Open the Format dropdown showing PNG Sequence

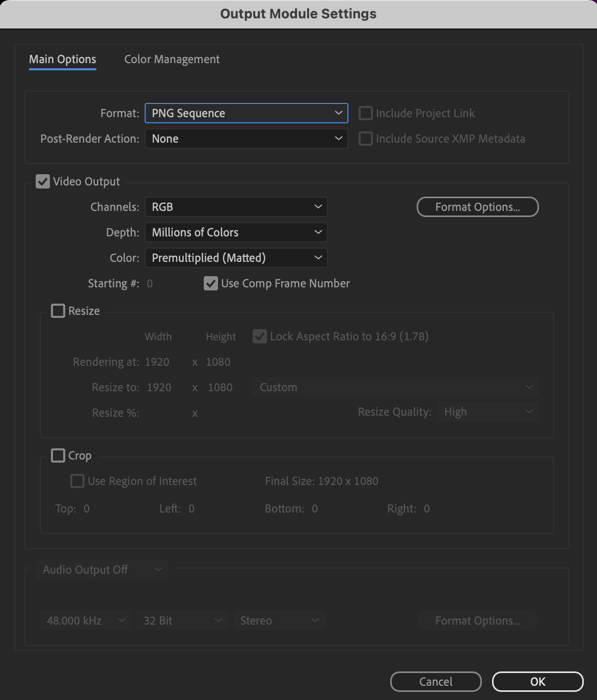[246, 113]
